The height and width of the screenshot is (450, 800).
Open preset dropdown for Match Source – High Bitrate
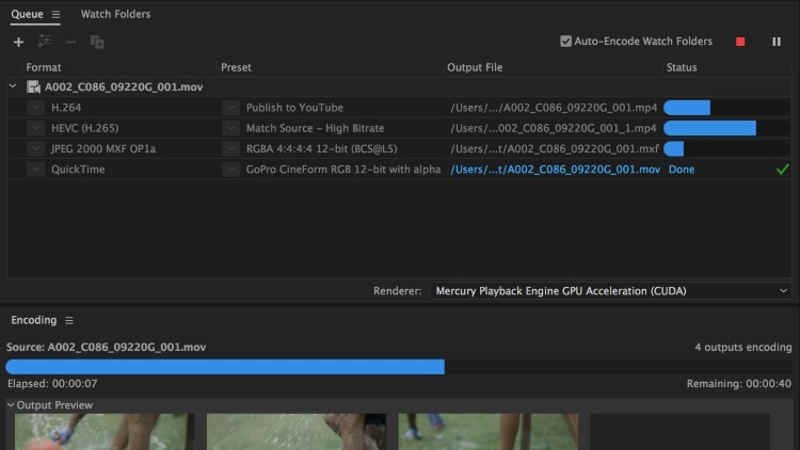tap(231, 128)
